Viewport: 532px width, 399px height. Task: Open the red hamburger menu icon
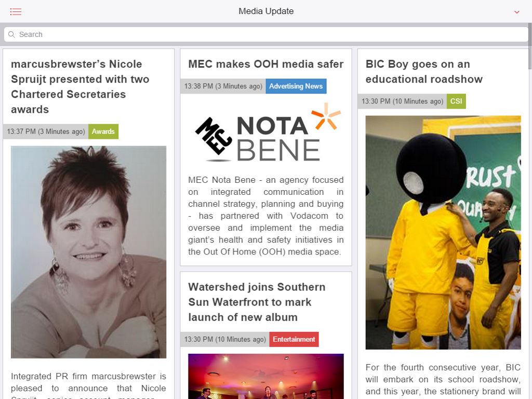point(16,11)
